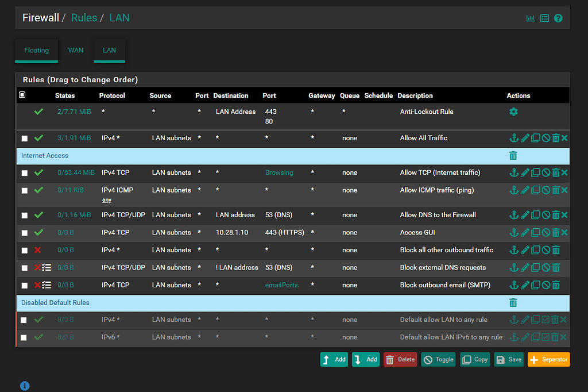View the firewall log via list icon
This screenshot has height=392, width=588.
click(544, 18)
